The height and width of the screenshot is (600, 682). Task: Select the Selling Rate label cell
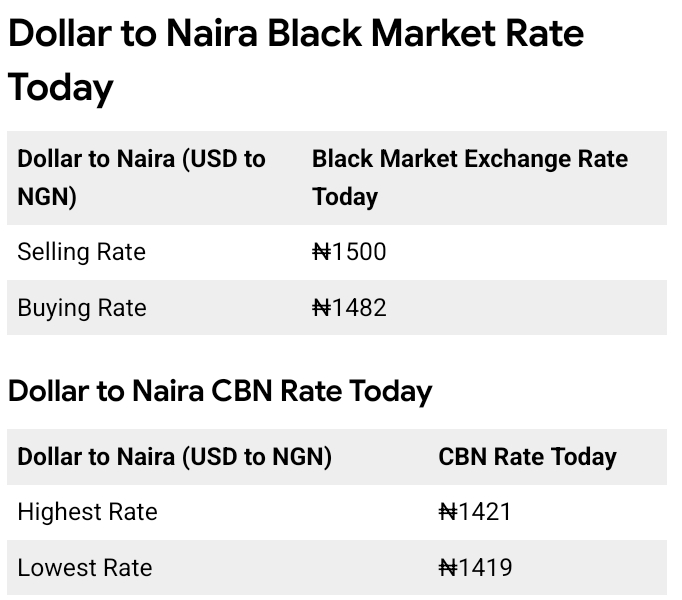click(82, 252)
